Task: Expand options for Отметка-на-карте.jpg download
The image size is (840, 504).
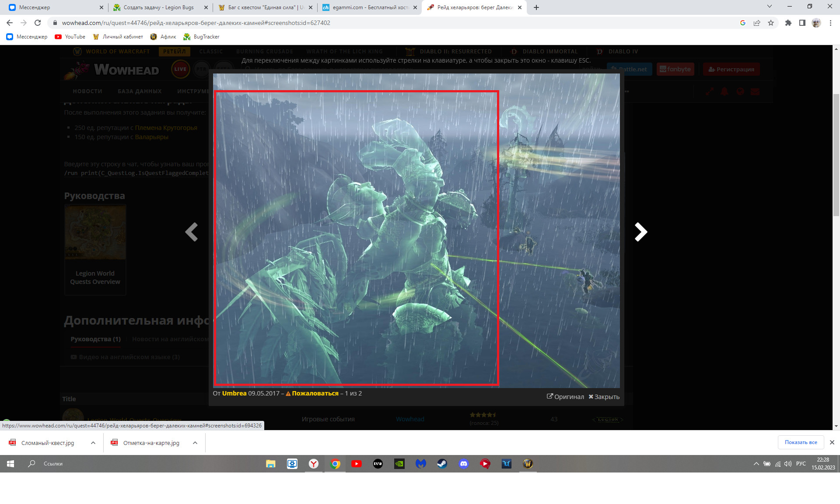Action: click(195, 443)
